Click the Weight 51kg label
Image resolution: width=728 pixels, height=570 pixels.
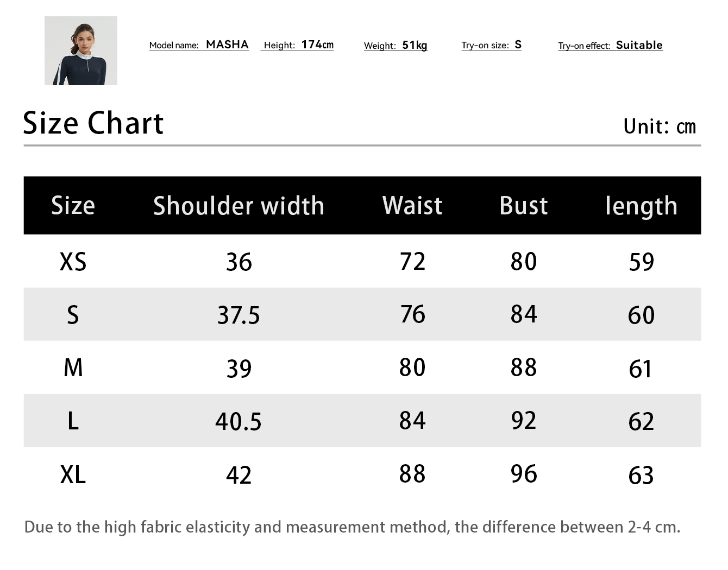[396, 46]
